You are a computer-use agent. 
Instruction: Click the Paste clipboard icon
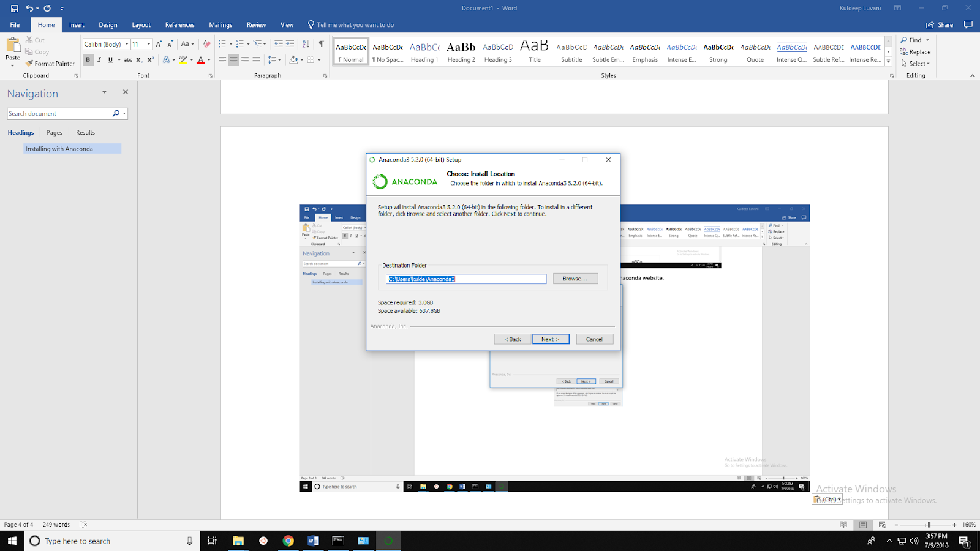click(13, 45)
